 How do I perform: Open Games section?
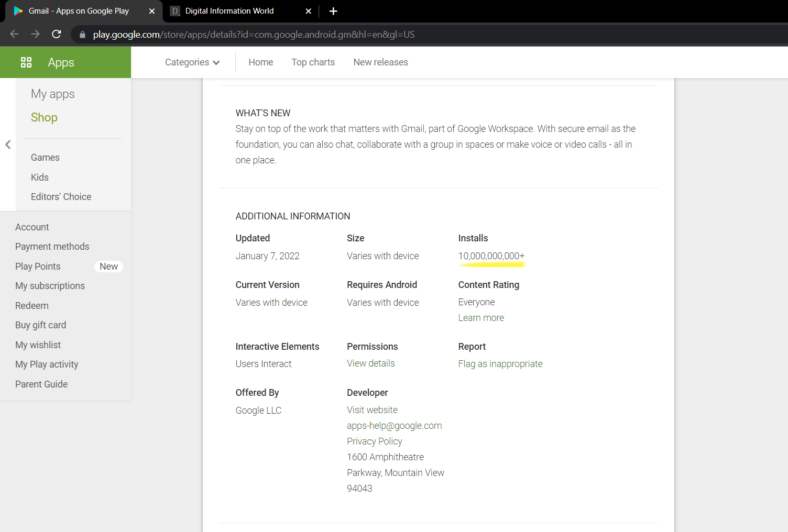[45, 158]
